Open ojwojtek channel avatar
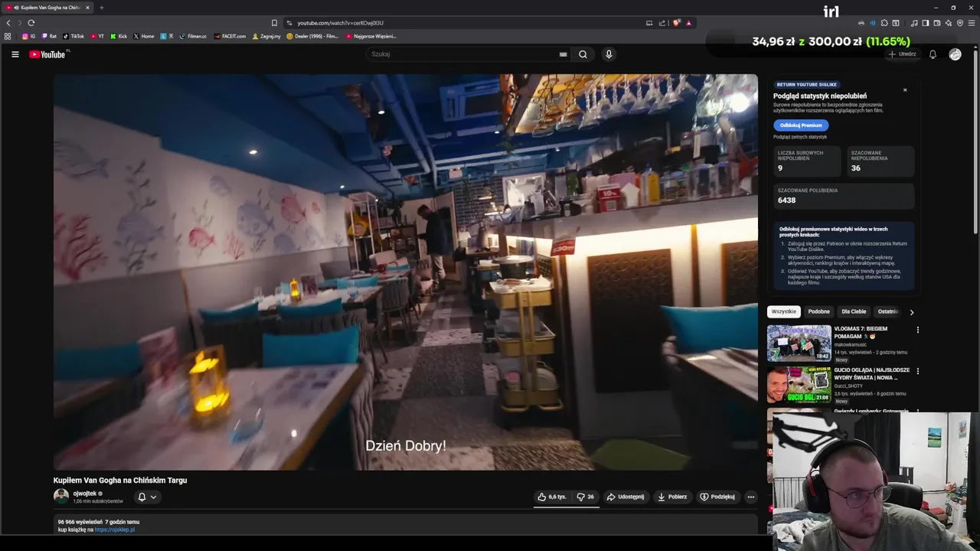The width and height of the screenshot is (980, 551). pyautogui.click(x=61, y=497)
